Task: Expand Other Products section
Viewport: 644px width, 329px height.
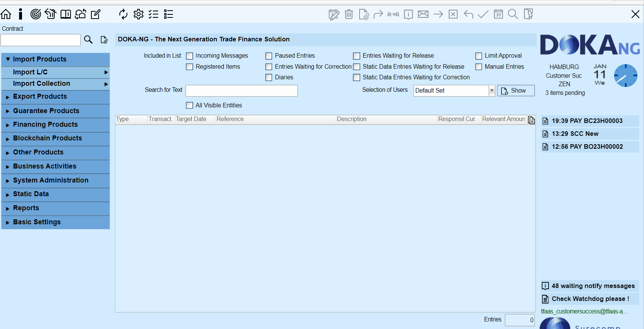Action: 56,153
